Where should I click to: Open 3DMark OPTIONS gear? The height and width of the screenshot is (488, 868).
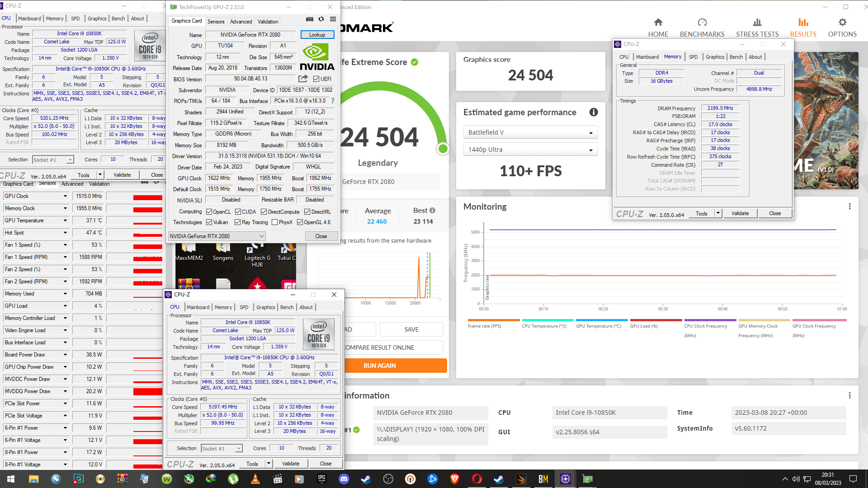point(842,28)
